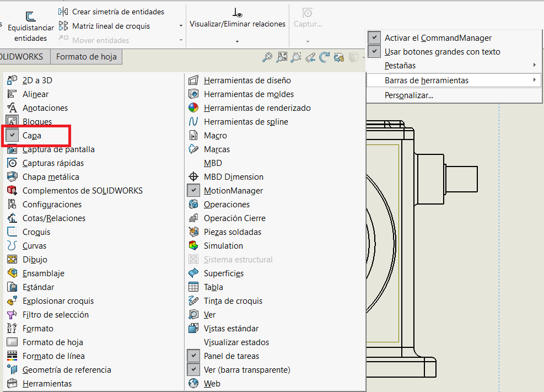Open Complementos de SOLIDWORKS icon
This screenshot has height=392, width=544.
(12, 191)
